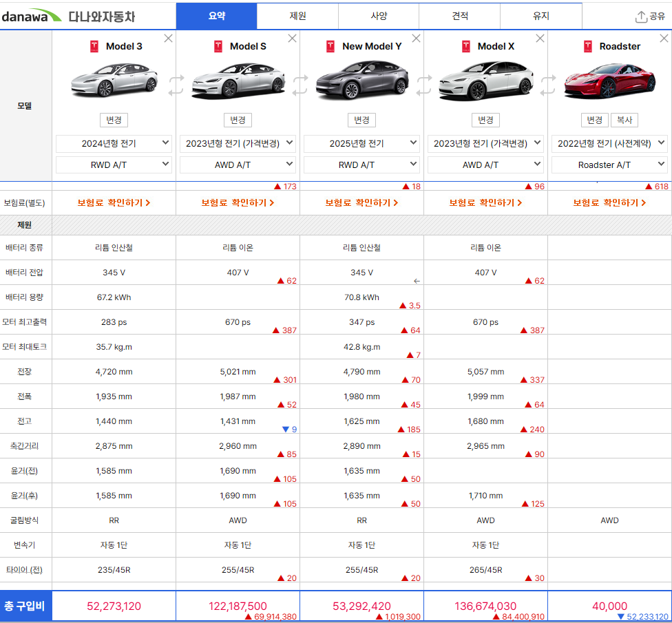Click Model X total price 136,674,030
672x623 pixels.
click(485, 606)
